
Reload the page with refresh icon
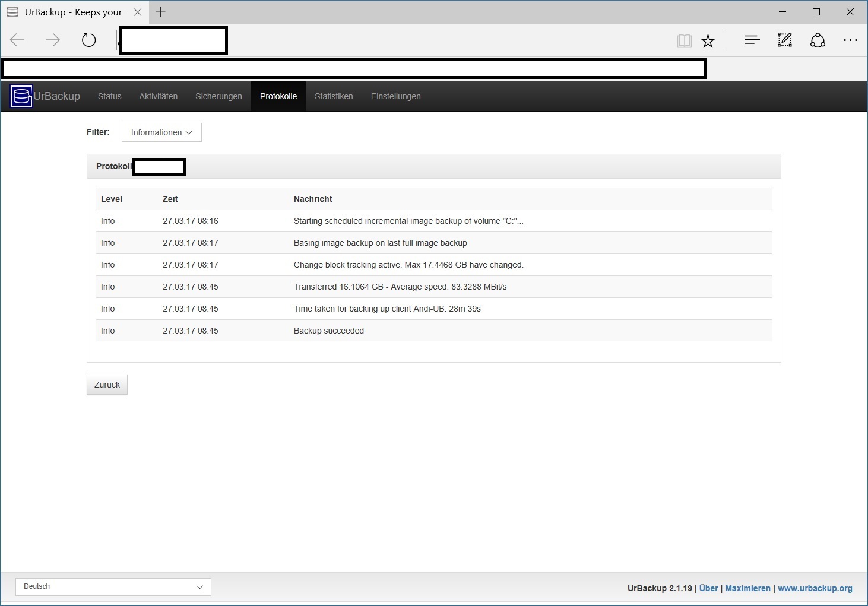[88, 40]
